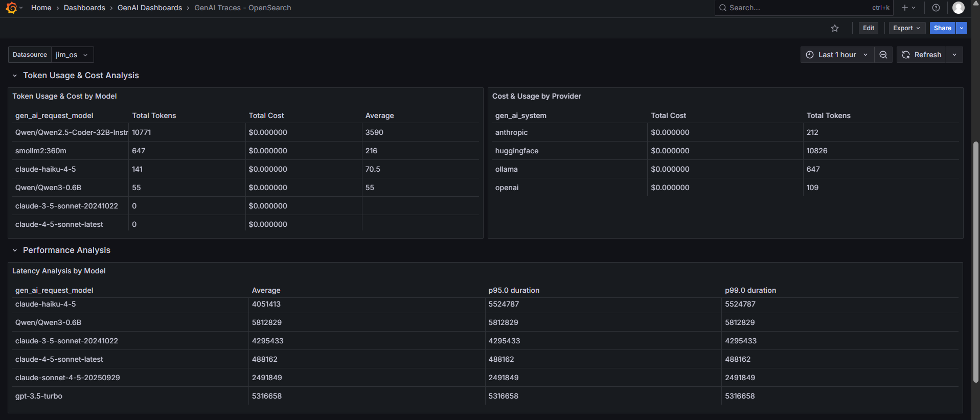
Task: Open the Export dropdown
Action: coord(907,28)
